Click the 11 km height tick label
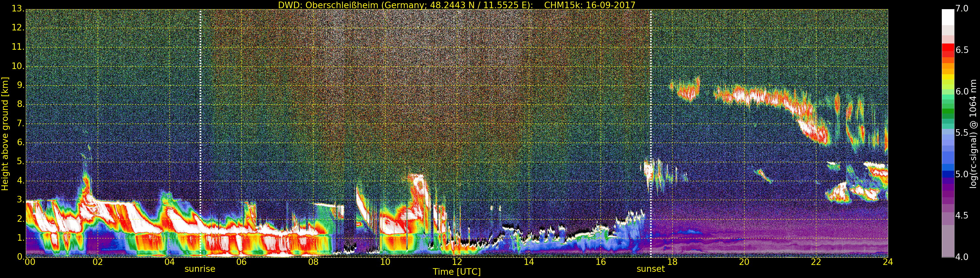980x278 pixels. [x=18, y=47]
